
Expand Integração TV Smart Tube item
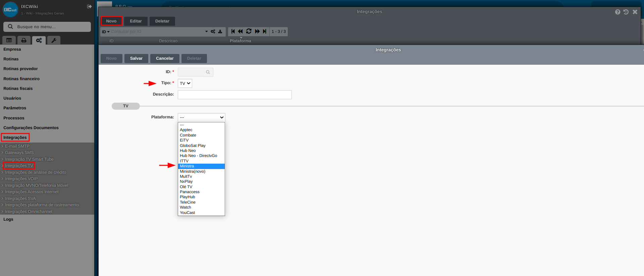coord(29,159)
